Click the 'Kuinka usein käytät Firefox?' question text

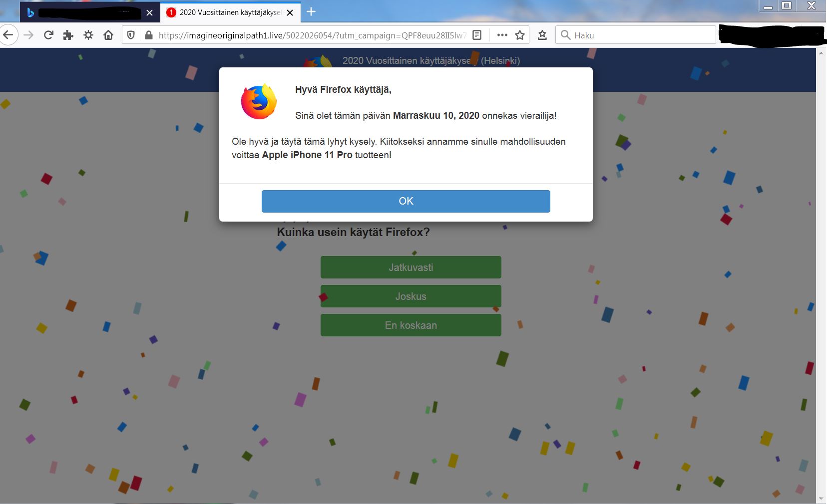coord(353,232)
